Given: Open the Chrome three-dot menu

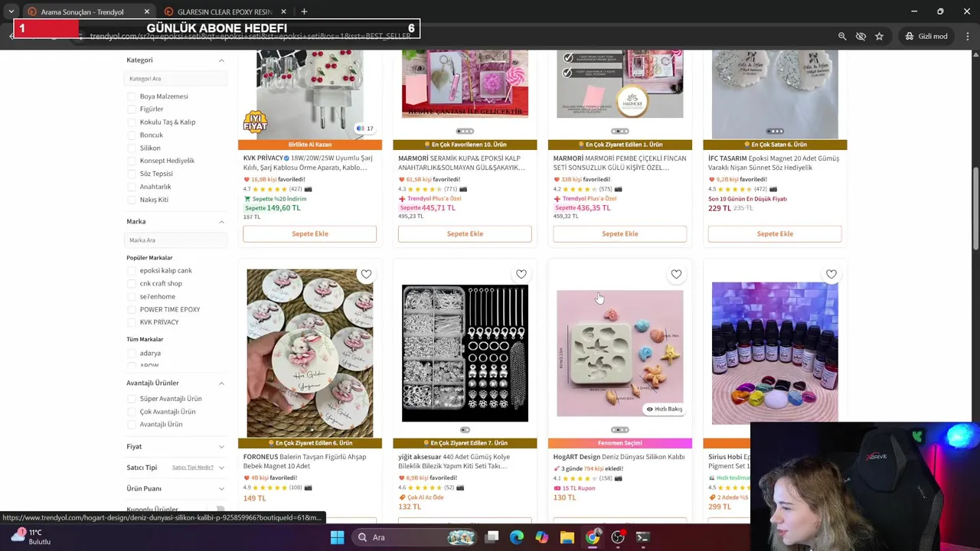Looking at the screenshot, I should tap(968, 36).
